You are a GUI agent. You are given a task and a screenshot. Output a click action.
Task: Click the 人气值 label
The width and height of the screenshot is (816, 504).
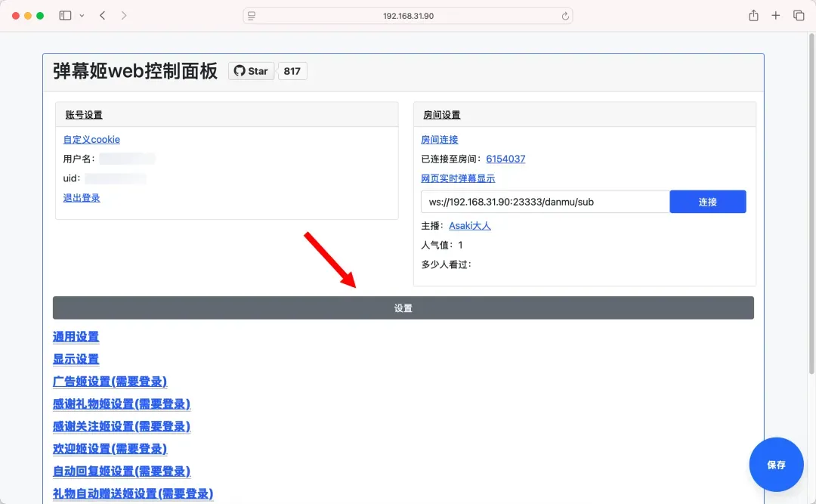coord(437,245)
